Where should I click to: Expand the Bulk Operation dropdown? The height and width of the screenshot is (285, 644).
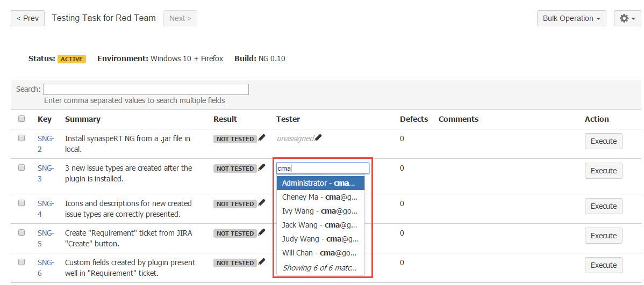tap(571, 18)
